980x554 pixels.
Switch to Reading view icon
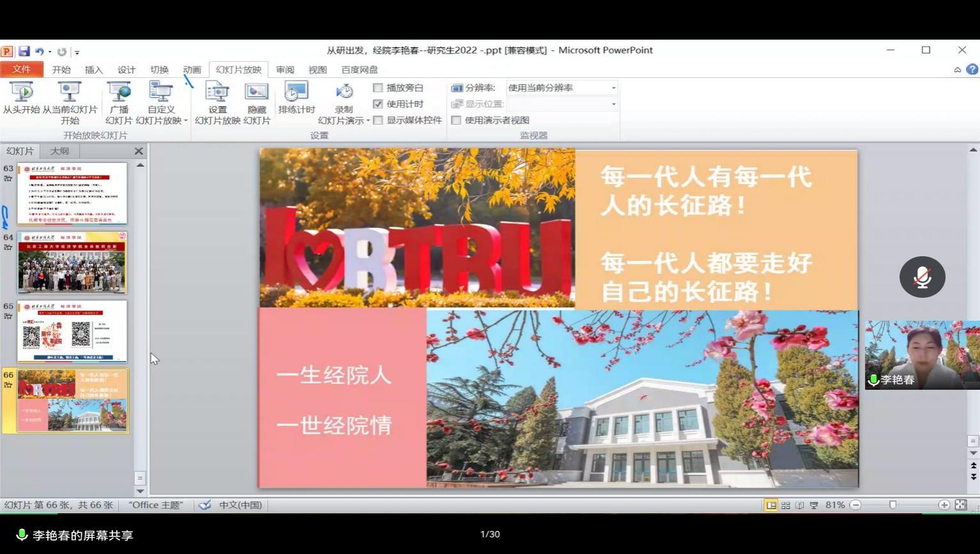coord(800,505)
